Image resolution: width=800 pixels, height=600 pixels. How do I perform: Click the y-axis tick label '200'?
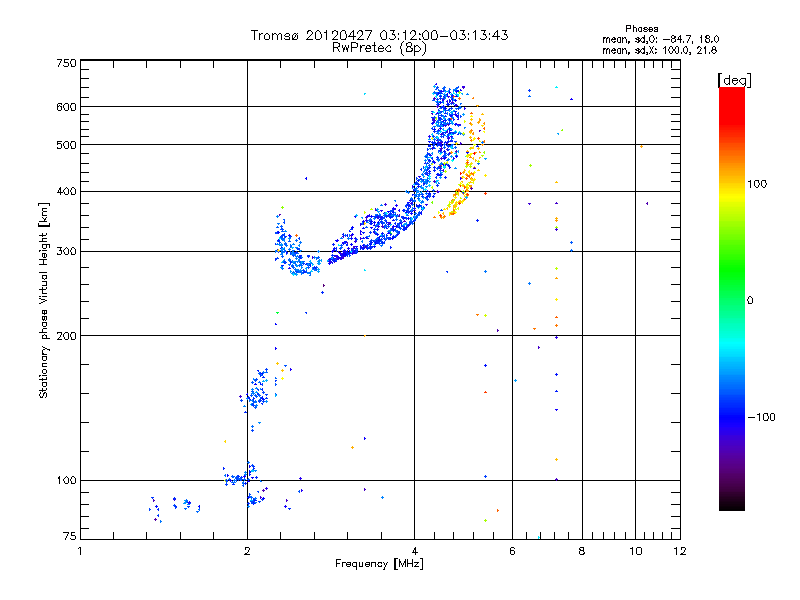pos(66,336)
